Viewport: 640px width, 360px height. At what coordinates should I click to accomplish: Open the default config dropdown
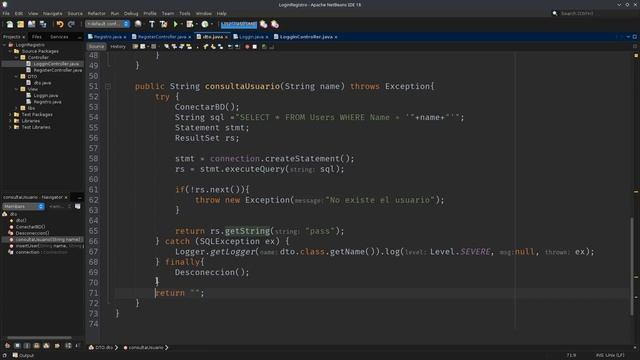[x=107, y=24]
